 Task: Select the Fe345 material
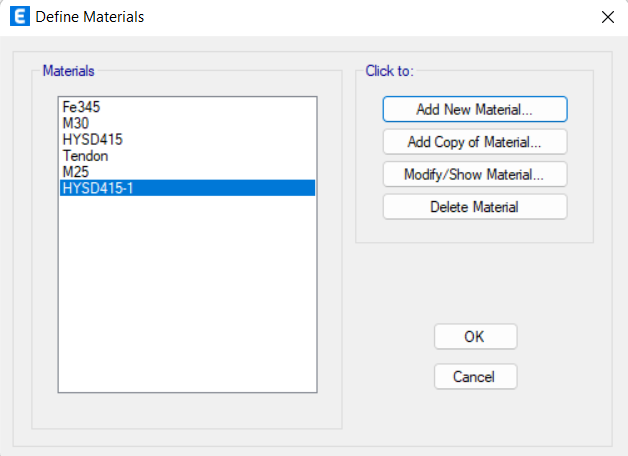81,107
